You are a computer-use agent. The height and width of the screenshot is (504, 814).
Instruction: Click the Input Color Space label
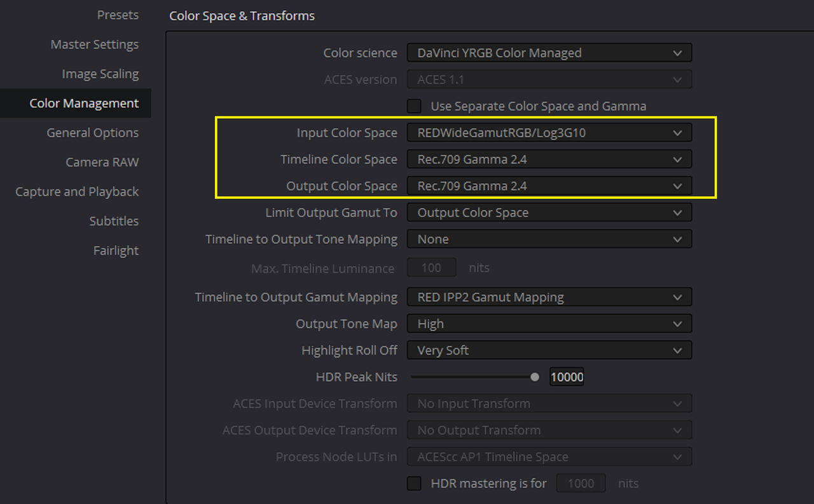[347, 133]
